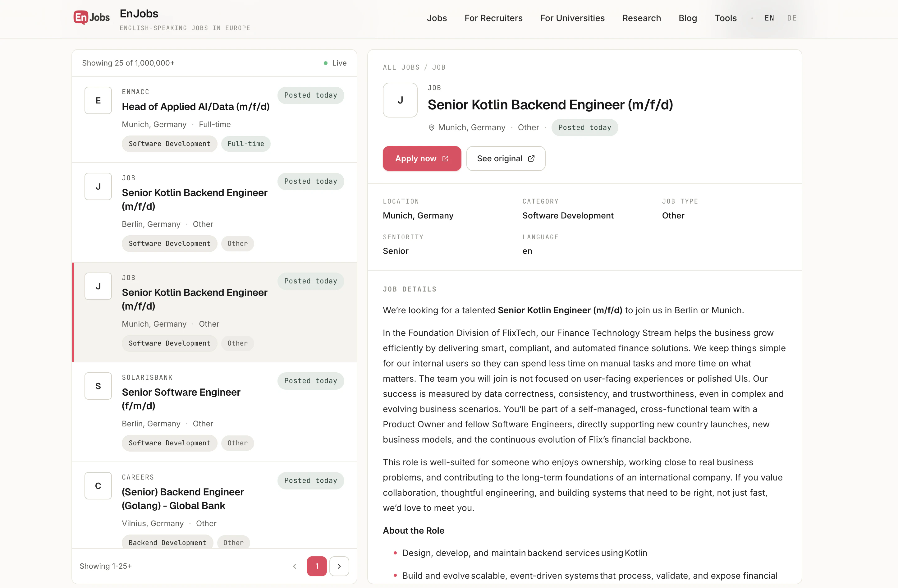Click Software Development tag on Solarisbank listing

169,443
